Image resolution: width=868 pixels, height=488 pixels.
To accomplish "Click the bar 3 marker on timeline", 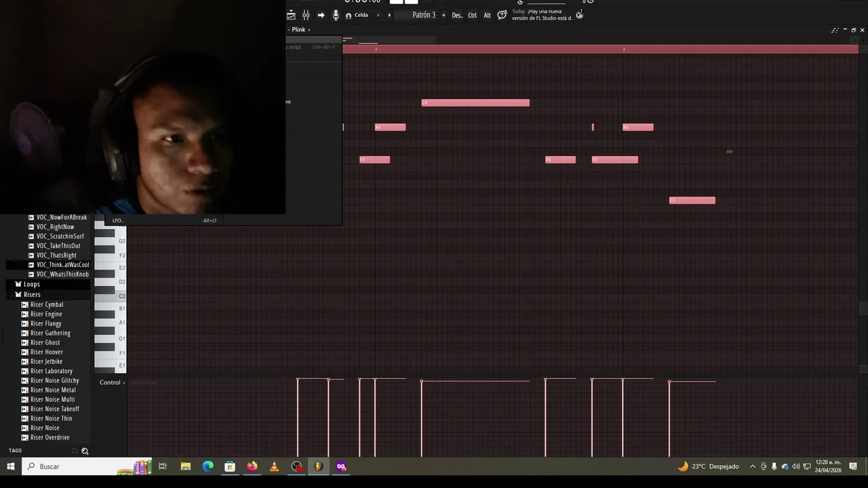I will (x=624, y=49).
